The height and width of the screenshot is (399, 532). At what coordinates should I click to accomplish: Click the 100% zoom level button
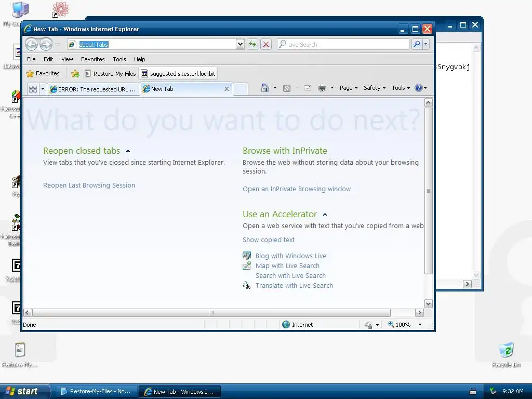click(x=400, y=324)
